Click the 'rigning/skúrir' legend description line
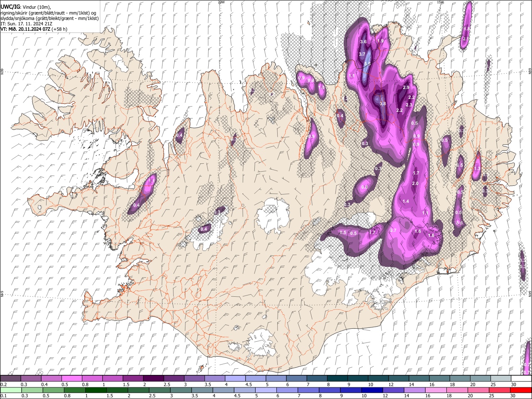 click(x=48, y=13)
